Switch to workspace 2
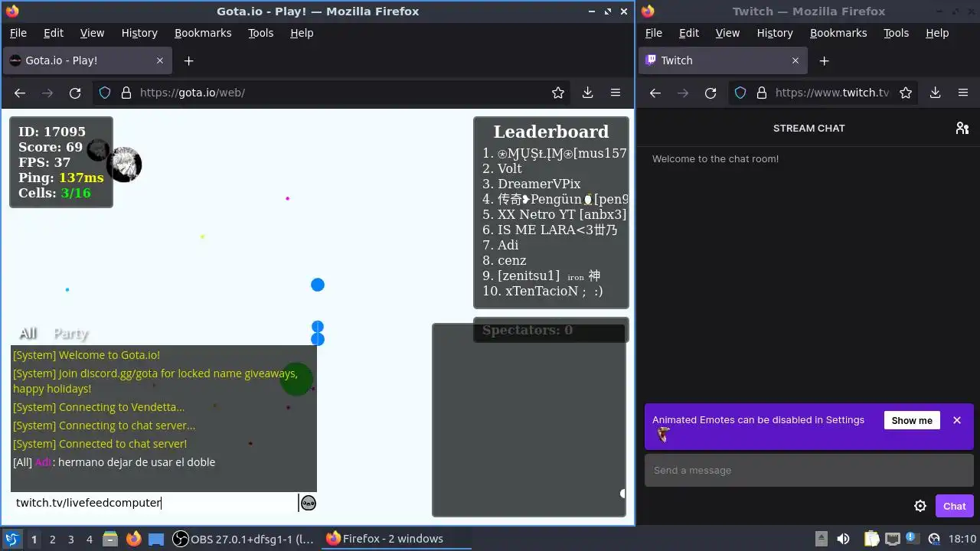 [53, 539]
